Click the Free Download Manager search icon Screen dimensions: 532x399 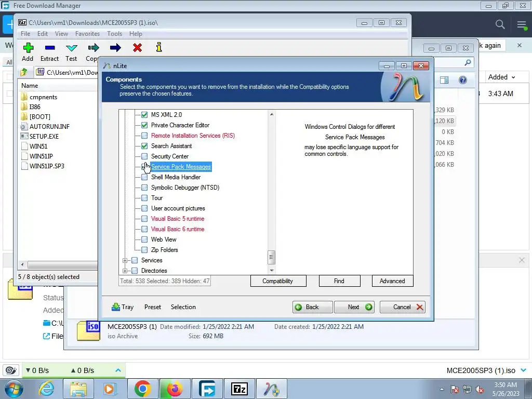pos(500,24)
